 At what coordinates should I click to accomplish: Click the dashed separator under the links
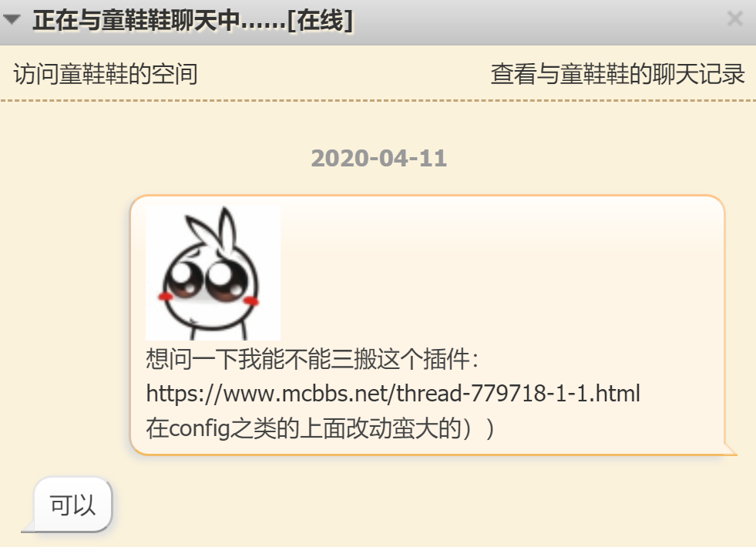click(x=378, y=101)
